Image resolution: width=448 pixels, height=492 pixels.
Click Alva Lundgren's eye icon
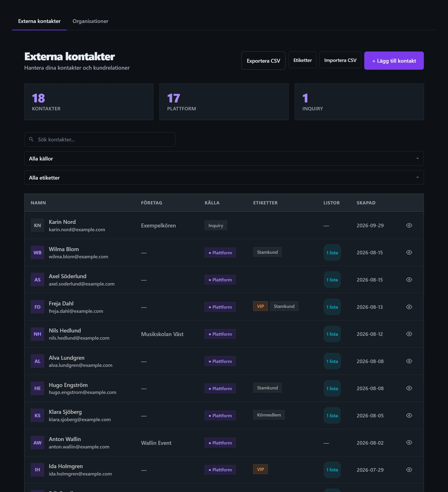(409, 361)
